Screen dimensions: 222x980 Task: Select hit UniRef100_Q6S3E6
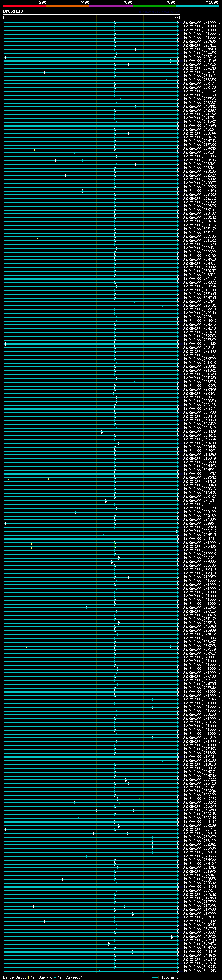199,80
